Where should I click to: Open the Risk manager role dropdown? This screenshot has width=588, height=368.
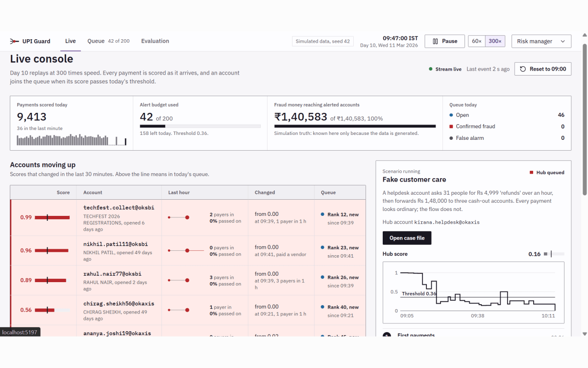tap(541, 41)
